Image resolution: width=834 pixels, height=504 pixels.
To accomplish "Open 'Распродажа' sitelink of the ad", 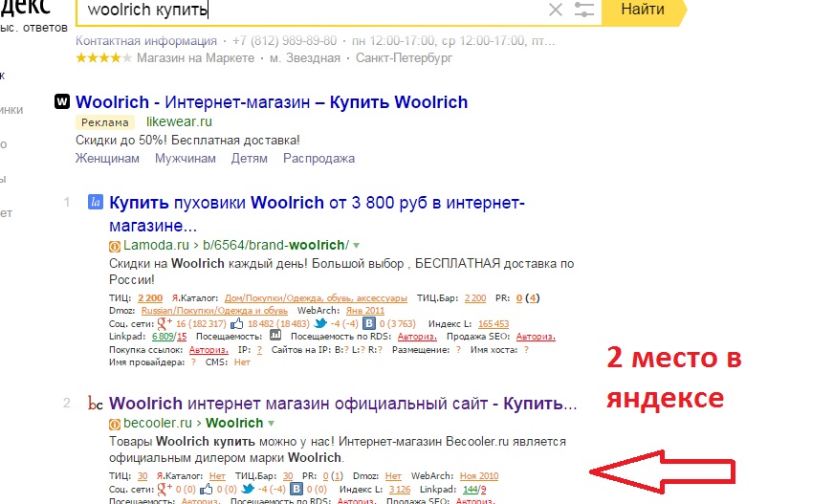I will coord(318,159).
